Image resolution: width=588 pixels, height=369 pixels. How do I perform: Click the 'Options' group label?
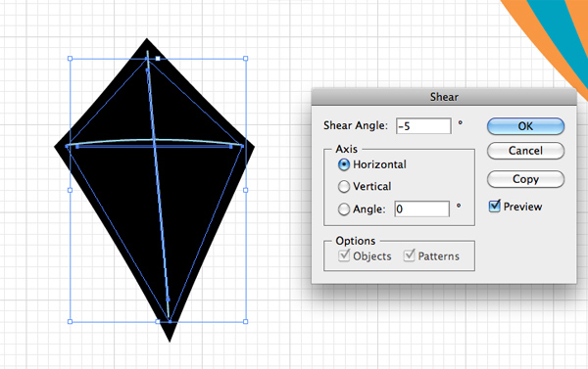pyautogui.click(x=356, y=241)
